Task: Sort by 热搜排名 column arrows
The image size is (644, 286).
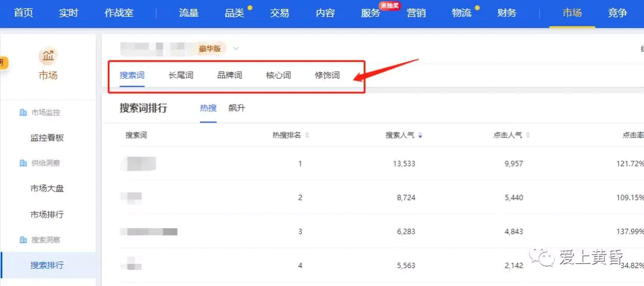Action: (x=307, y=136)
